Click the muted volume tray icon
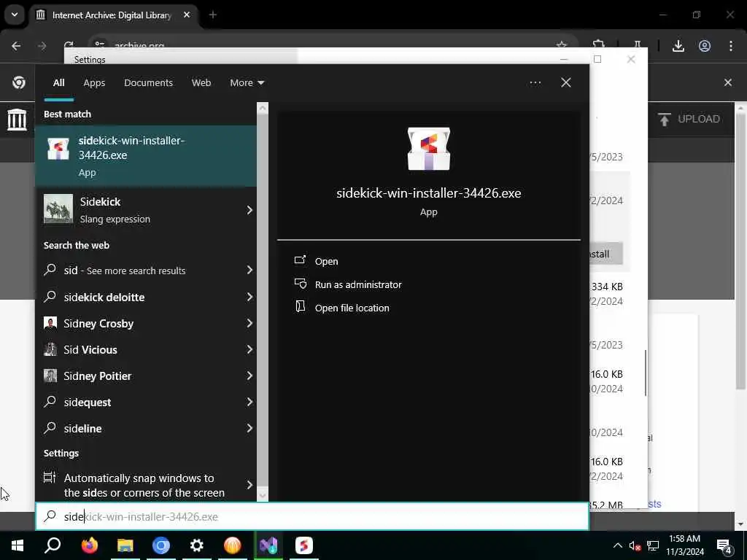Screen dimensions: 747x560 point(635,545)
